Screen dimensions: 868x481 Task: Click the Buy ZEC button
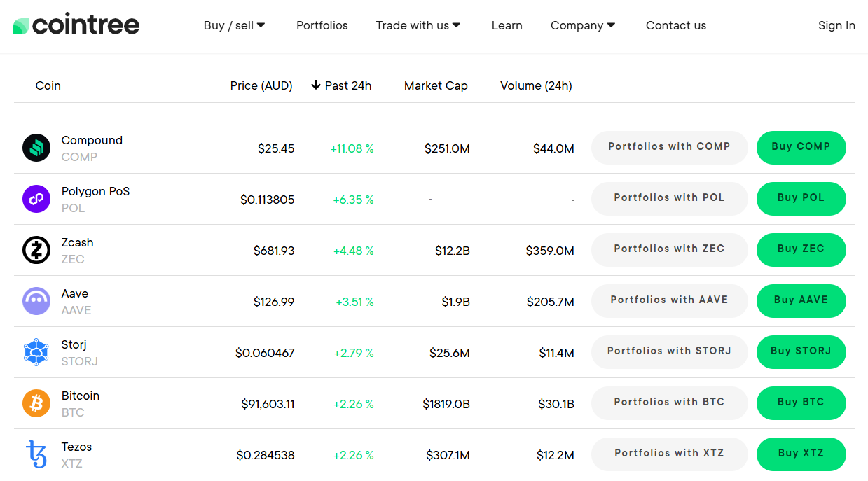click(801, 250)
